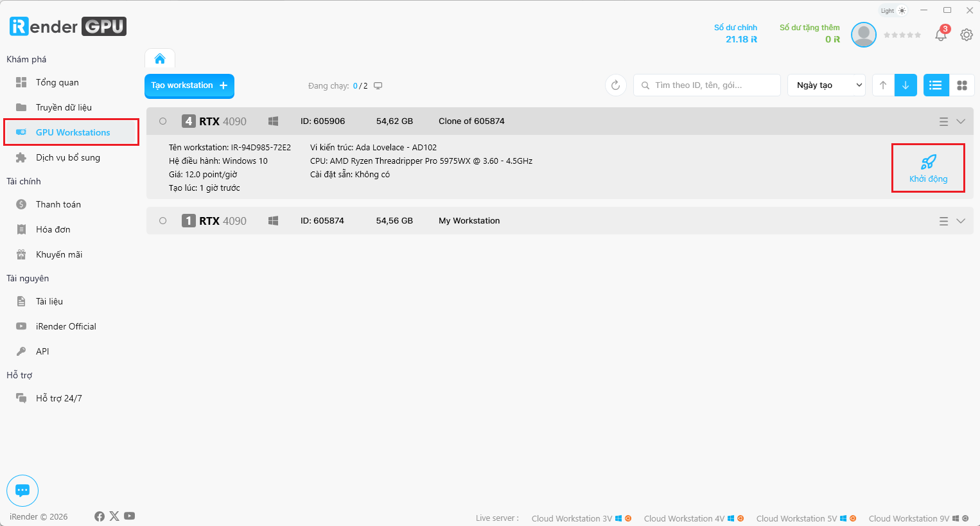Open hamburger menu for workstation 605874

(x=943, y=221)
